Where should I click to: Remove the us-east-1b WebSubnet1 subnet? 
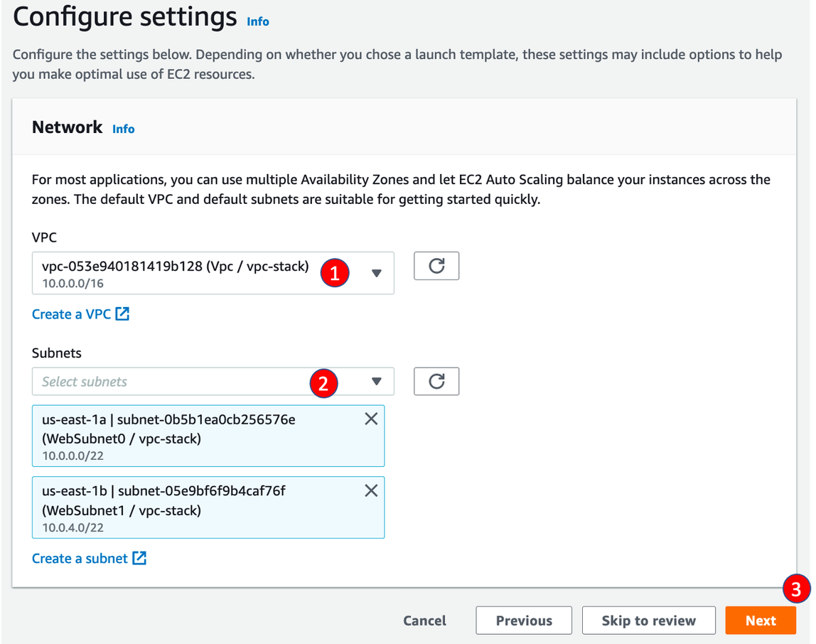370,490
